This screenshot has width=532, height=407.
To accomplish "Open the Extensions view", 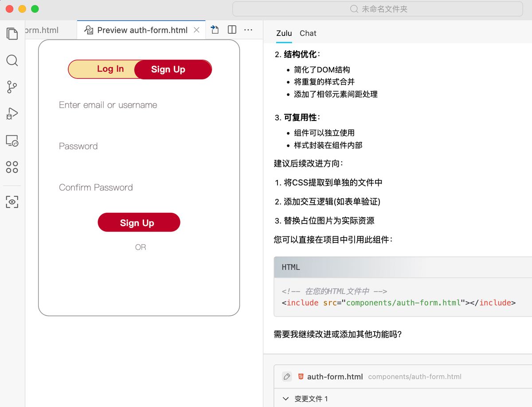I will 12,167.
